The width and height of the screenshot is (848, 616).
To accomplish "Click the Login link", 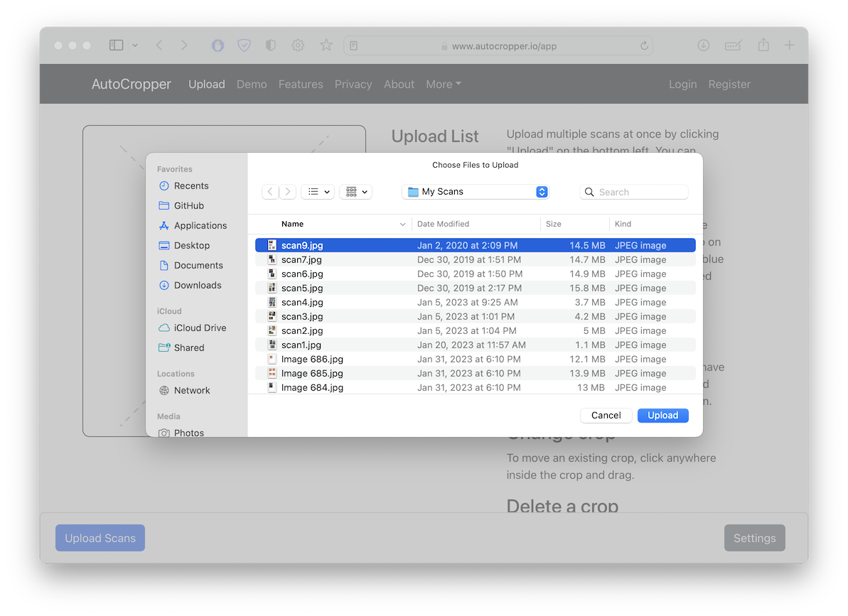I will [682, 85].
